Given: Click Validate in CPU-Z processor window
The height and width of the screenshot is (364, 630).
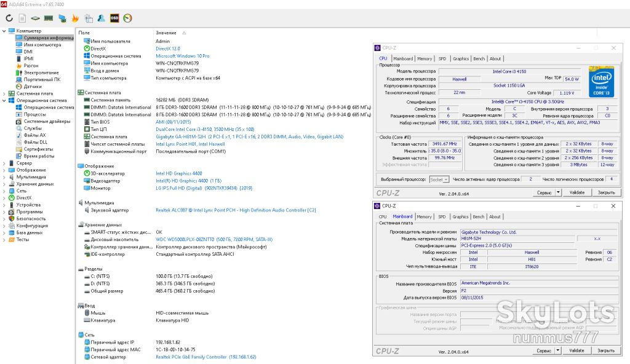Looking at the screenshot, I should (x=577, y=192).
